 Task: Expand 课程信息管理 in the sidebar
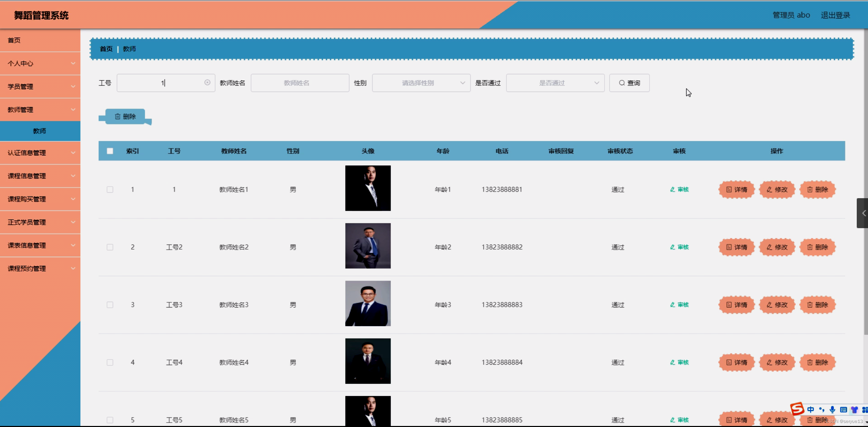(x=40, y=176)
